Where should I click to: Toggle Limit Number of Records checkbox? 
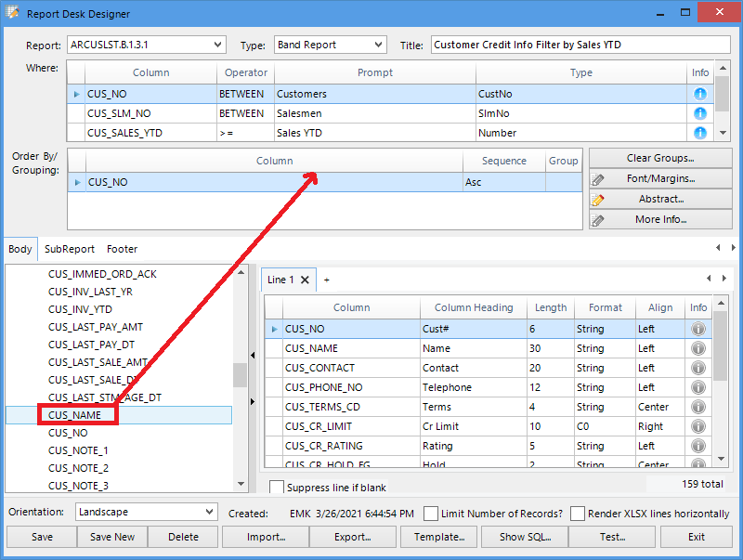431,514
